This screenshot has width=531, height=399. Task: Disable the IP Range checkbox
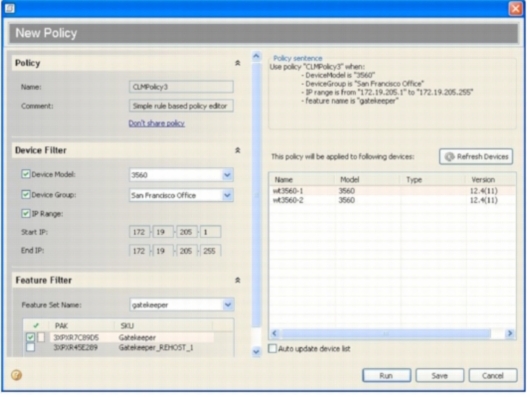tap(26, 213)
